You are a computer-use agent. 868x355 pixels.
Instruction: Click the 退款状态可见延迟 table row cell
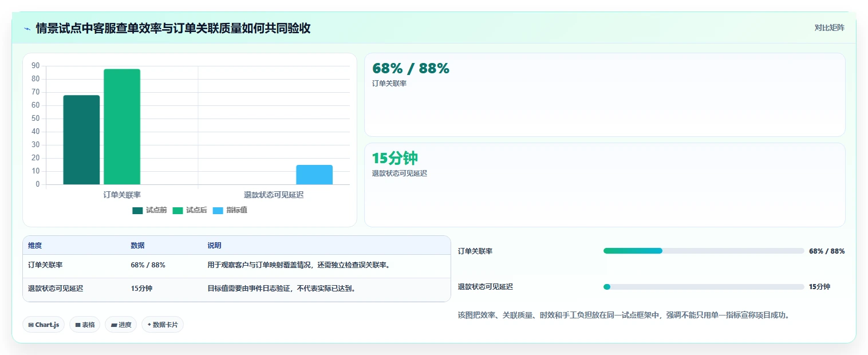pos(56,289)
